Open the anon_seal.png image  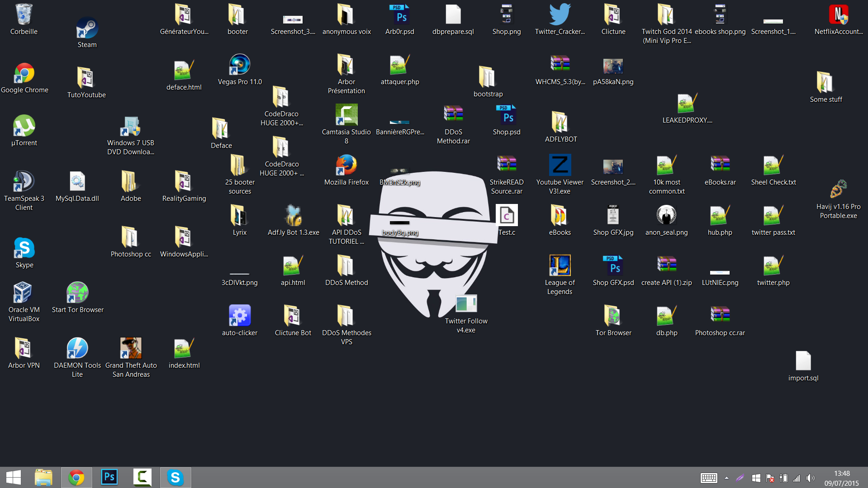pos(666,220)
